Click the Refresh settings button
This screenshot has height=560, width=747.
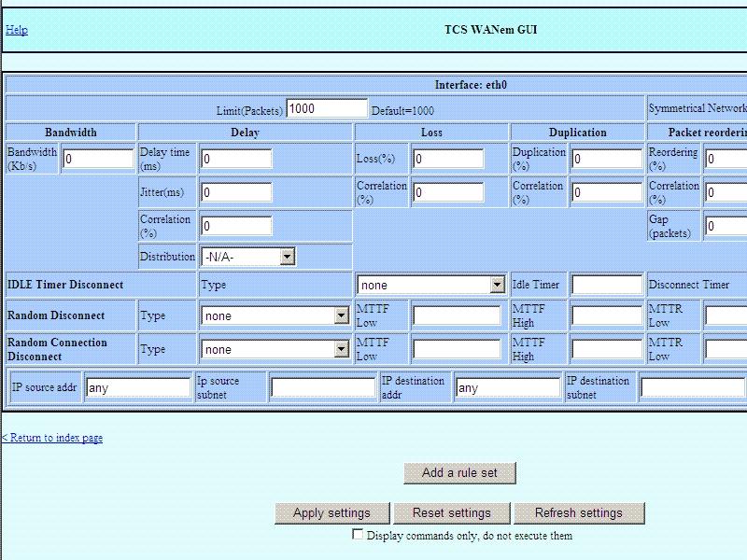[579, 512]
